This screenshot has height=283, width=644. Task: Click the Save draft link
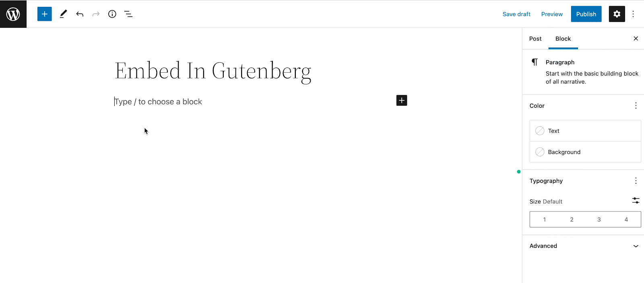(x=516, y=14)
